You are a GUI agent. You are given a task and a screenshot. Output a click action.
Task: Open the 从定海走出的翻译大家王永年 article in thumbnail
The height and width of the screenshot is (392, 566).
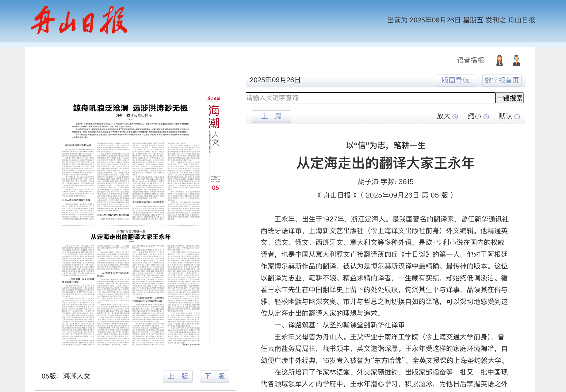pyautogui.click(x=131, y=237)
